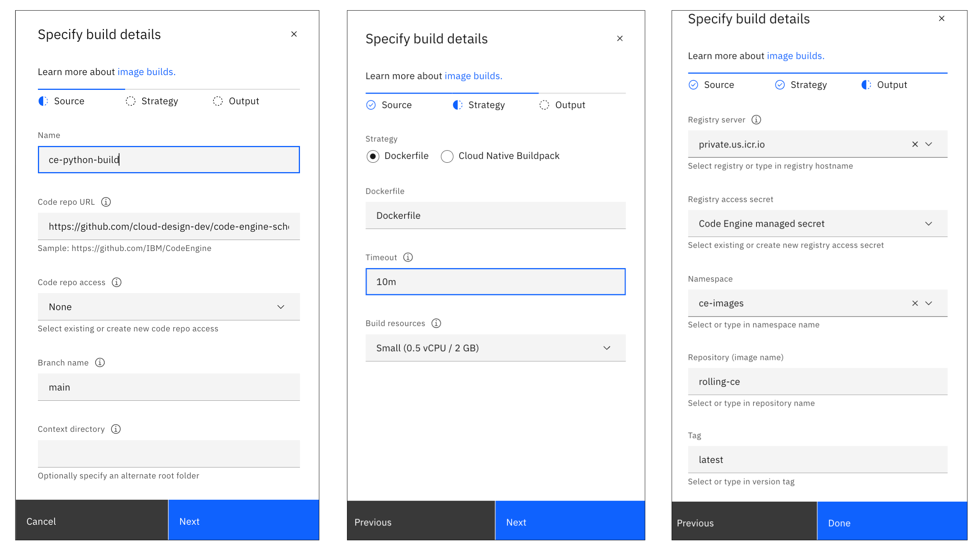Viewport: 978px width, 560px height.
Task: Open the Registry access secret dropdown
Action: [x=817, y=224]
